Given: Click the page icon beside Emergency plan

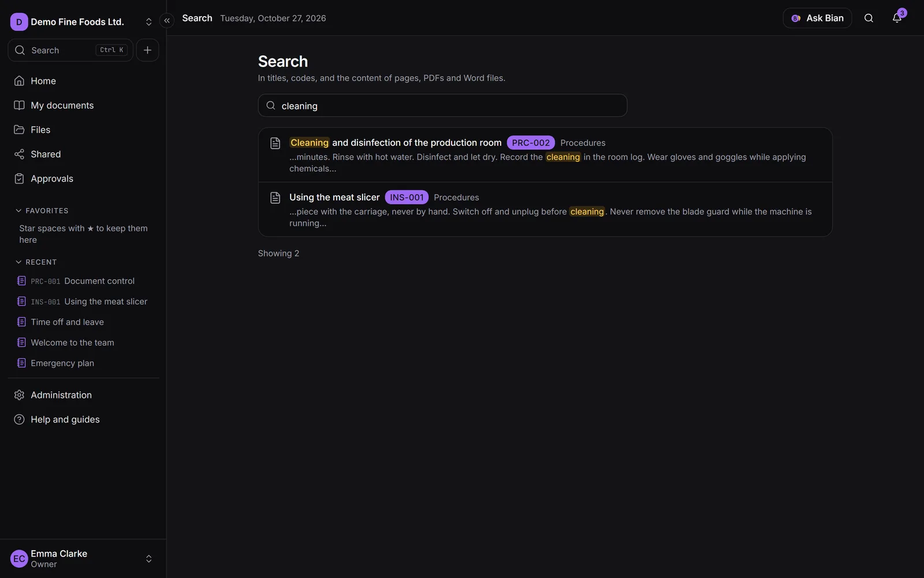Looking at the screenshot, I should click(x=21, y=363).
